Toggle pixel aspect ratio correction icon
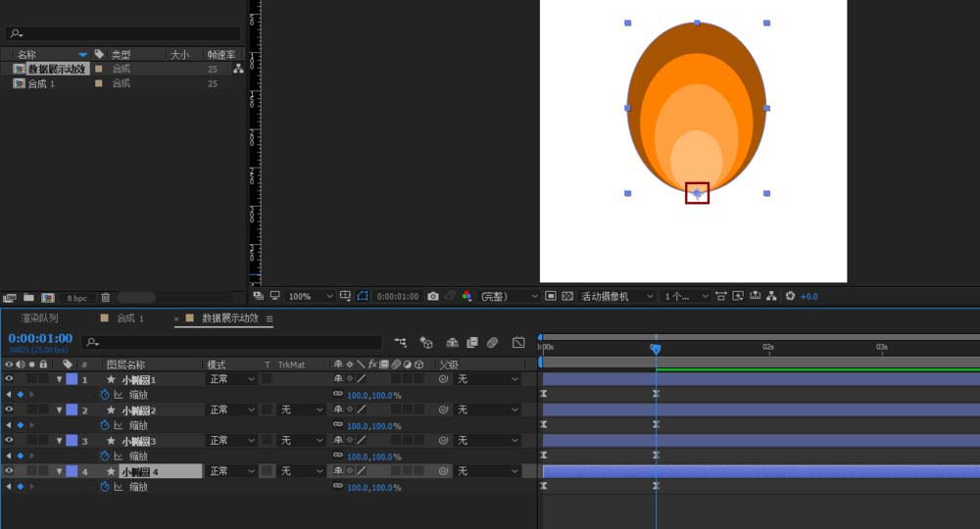Image resolution: width=980 pixels, height=529 pixels. (720, 296)
